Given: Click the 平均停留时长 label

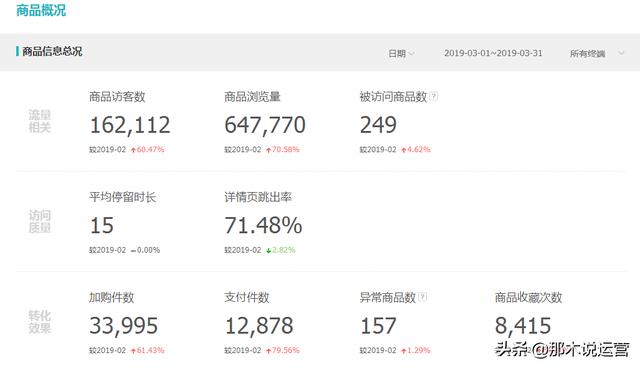Looking at the screenshot, I should pos(122,197).
